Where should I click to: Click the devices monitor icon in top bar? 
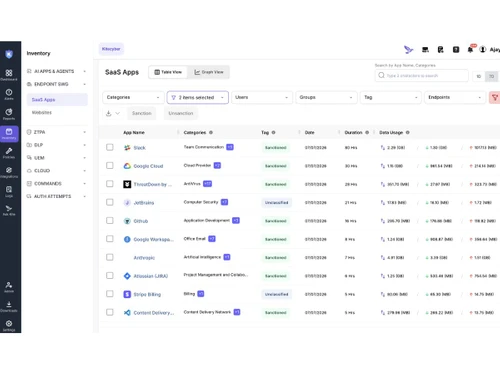425,50
